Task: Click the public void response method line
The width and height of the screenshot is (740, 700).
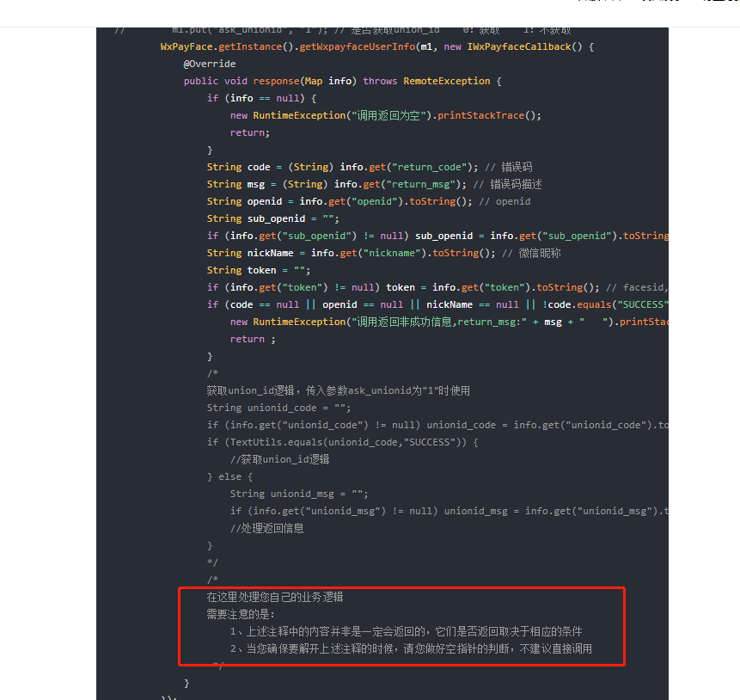Action: pyautogui.click(x=343, y=81)
